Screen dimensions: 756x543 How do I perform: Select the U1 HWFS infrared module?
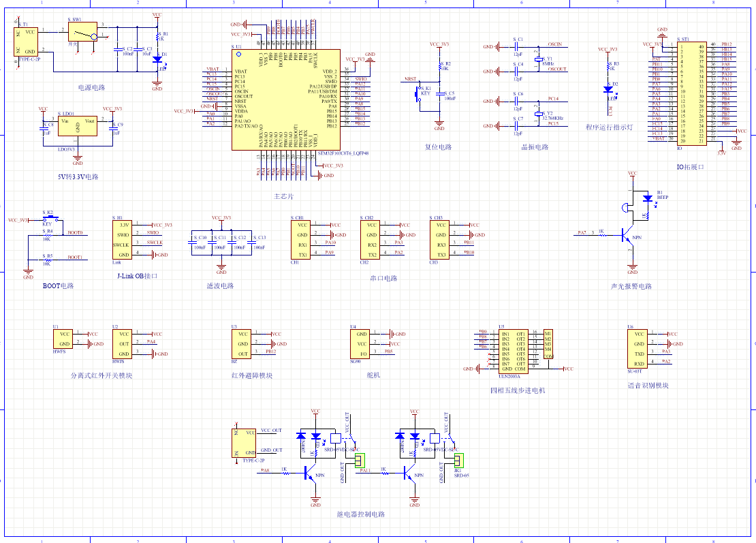(63, 339)
